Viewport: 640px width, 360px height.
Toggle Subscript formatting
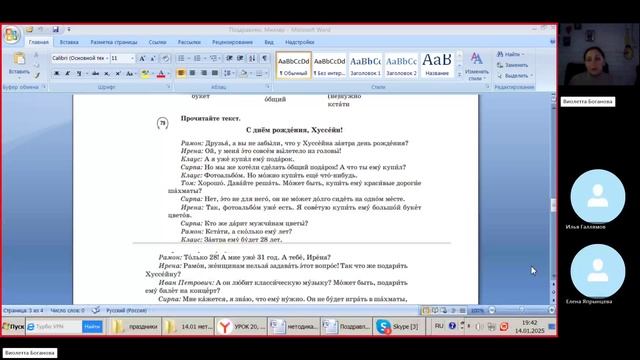[x=107, y=73]
